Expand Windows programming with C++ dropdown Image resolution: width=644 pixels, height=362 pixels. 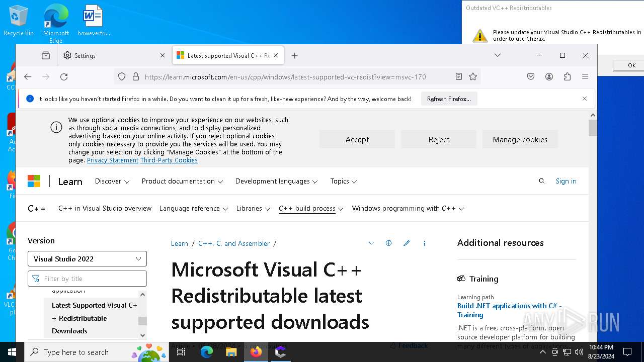click(x=408, y=208)
